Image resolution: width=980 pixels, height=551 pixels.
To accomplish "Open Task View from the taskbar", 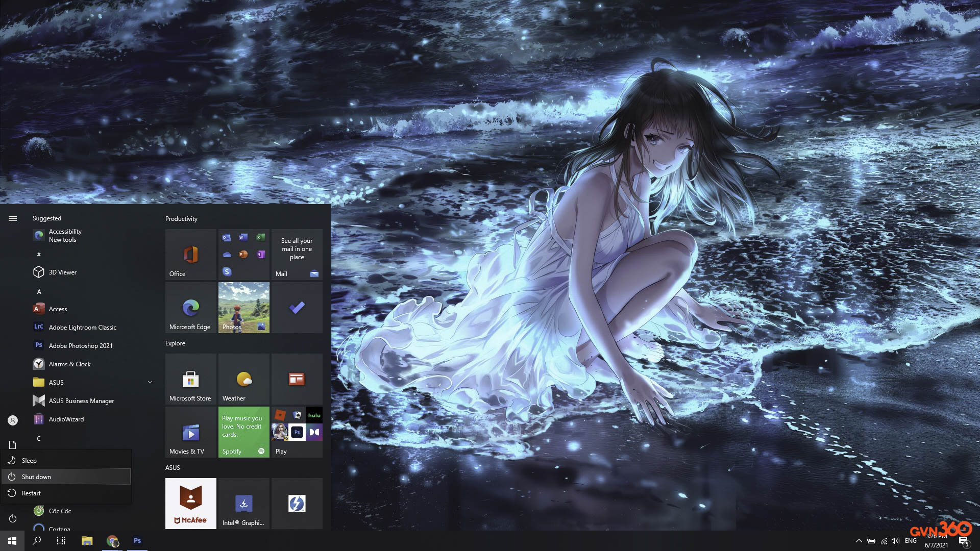I will [61, 541].
